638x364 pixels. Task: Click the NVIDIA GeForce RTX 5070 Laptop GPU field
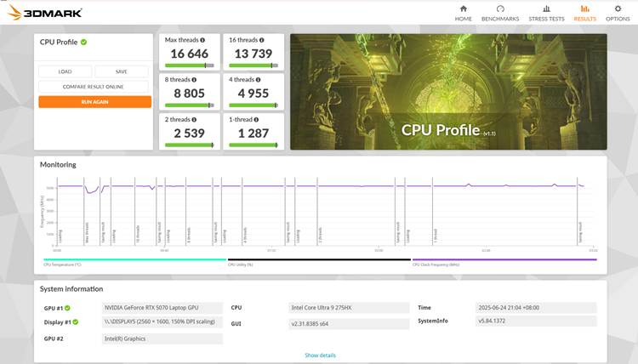click(x=162, y=308)
